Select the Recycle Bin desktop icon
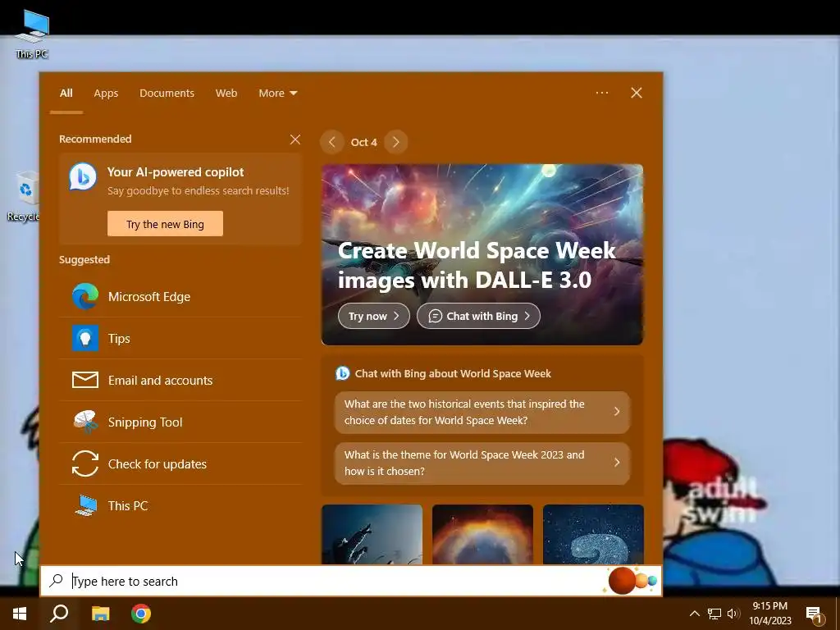 pyautogui.click(x=24, y=195)
